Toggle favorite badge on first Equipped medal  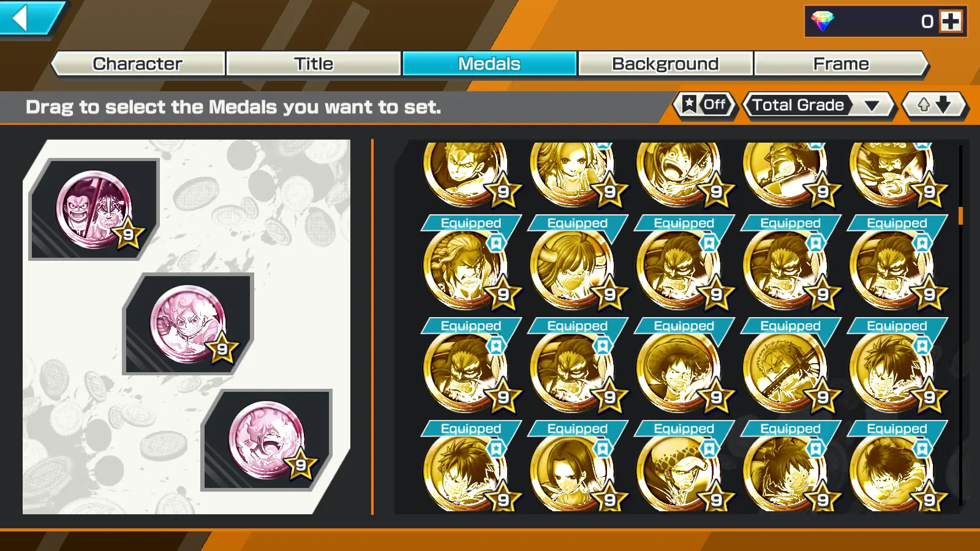point(496,243)
